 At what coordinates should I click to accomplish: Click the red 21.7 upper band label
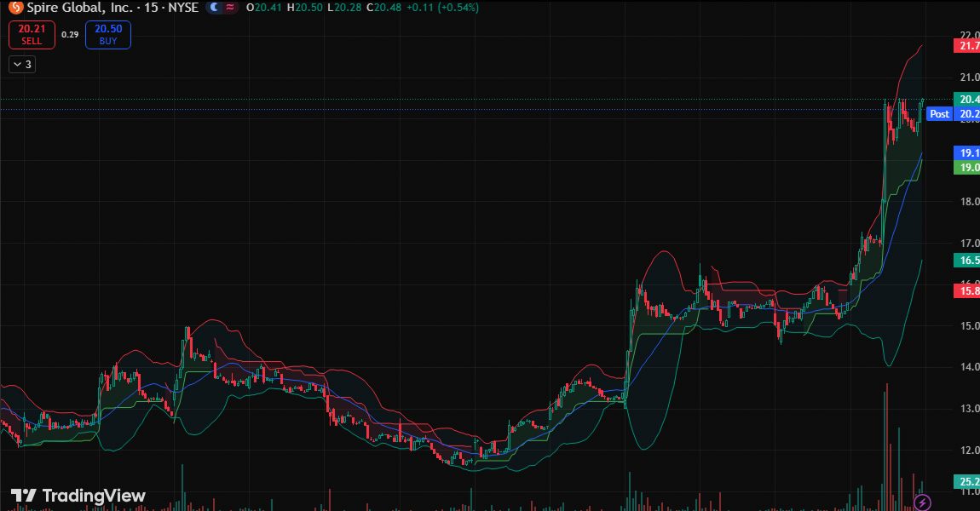[x=967, y=46]
